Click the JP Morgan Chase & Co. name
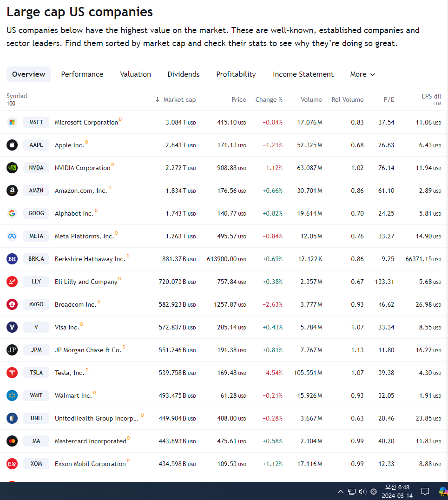 click(x=88, y=350)
